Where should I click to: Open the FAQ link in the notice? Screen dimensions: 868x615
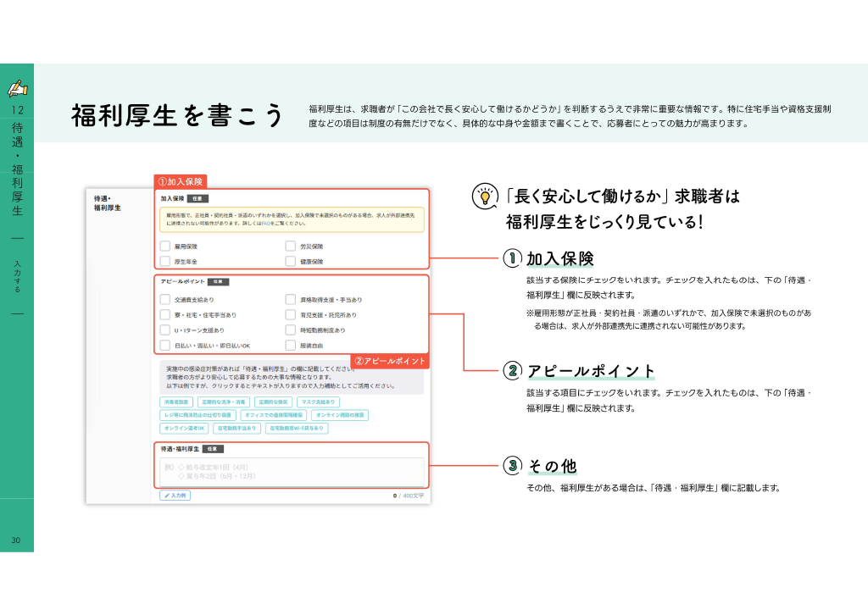tap(265, 224)
